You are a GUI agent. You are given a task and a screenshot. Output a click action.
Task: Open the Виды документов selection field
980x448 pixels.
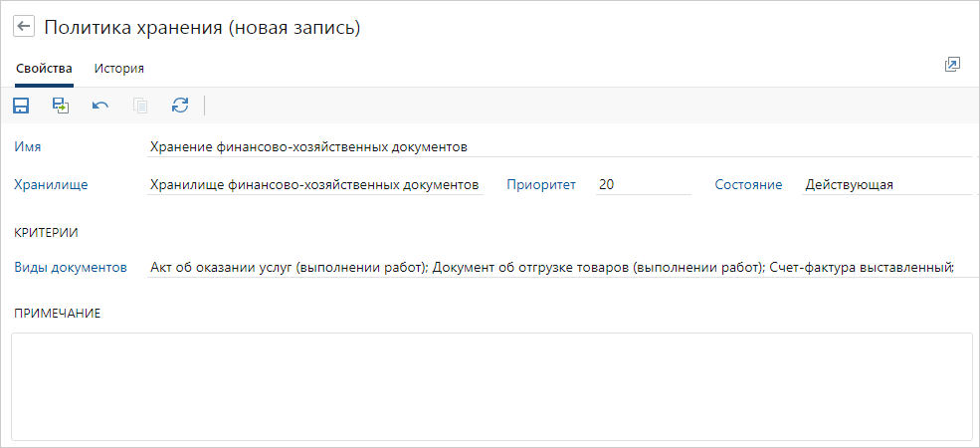coord(552,267)
